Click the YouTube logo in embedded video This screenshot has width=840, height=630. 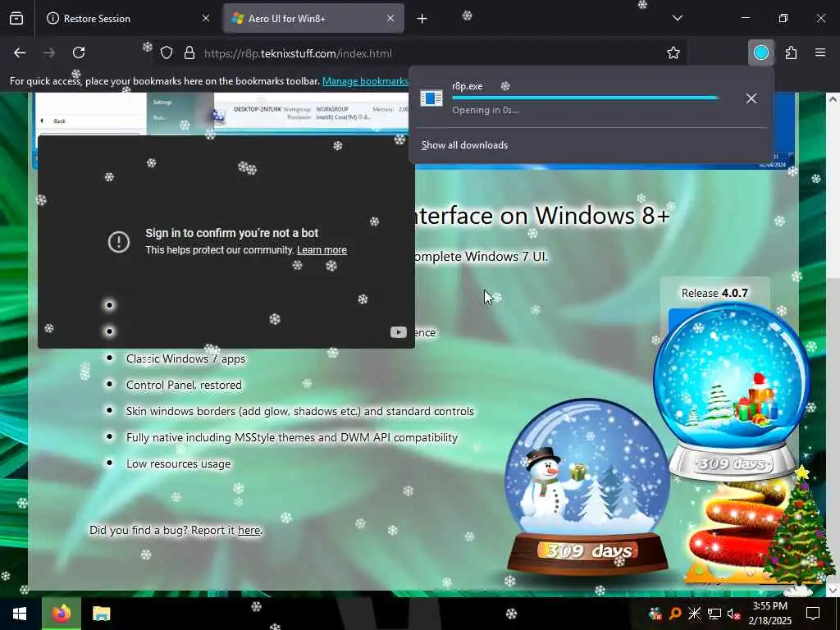pos(398,332)
